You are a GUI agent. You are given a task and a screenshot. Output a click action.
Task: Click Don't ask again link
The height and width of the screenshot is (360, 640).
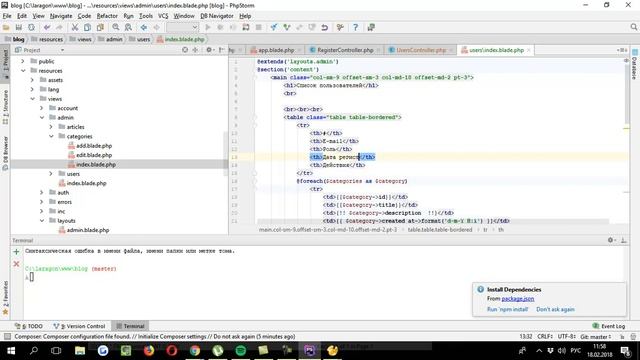(555, 309)
